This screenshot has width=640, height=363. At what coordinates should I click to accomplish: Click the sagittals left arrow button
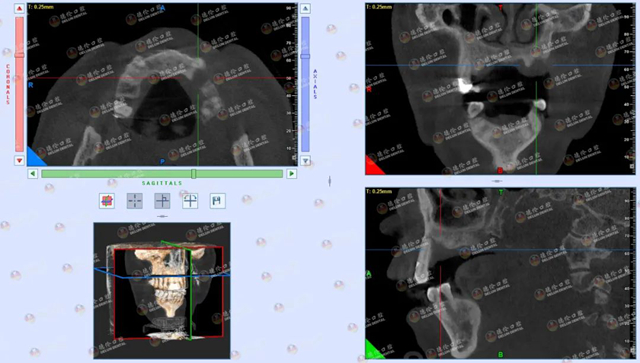pyautogui.click(x=33, y=174)
